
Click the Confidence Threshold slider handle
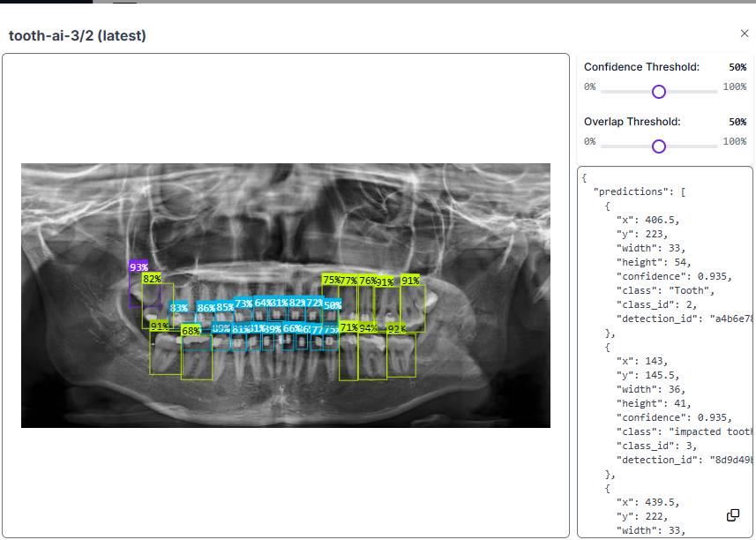coord(659,92)
